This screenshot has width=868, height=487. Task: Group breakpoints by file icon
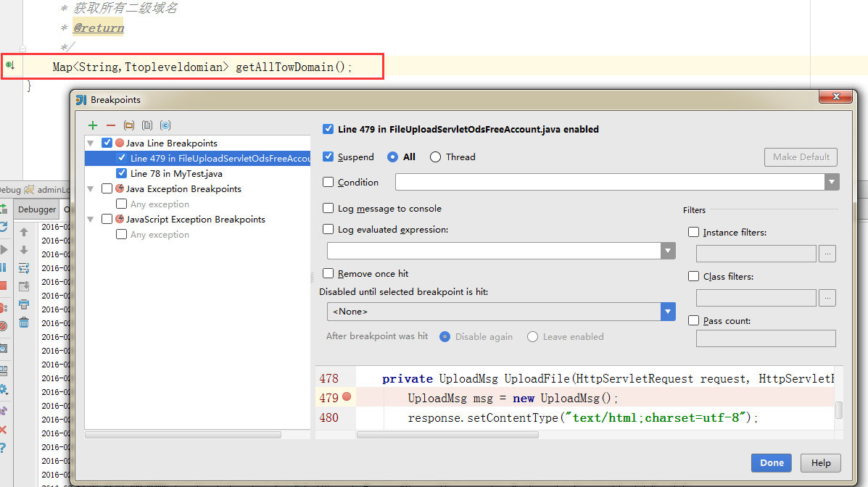click(147, 125)
